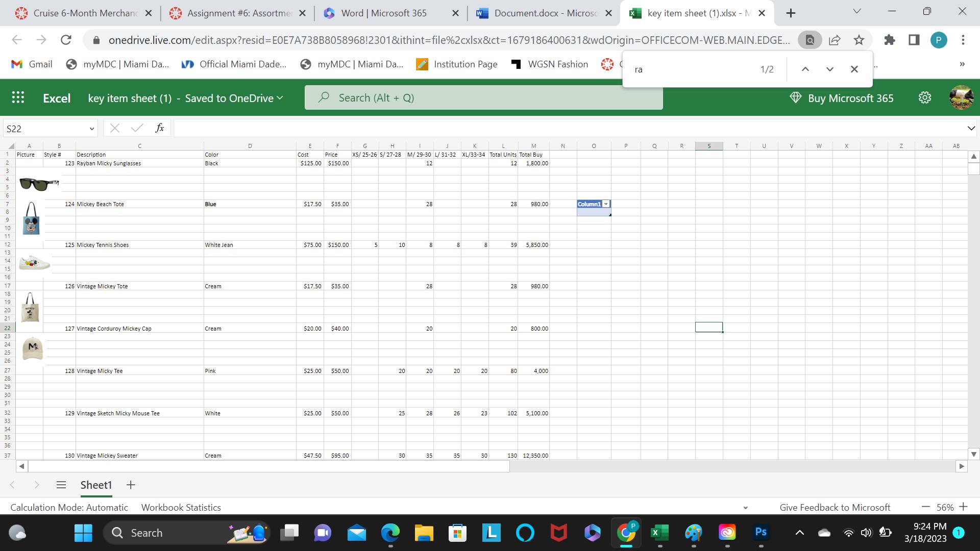Click the all sheets list icon

(61, 485)
